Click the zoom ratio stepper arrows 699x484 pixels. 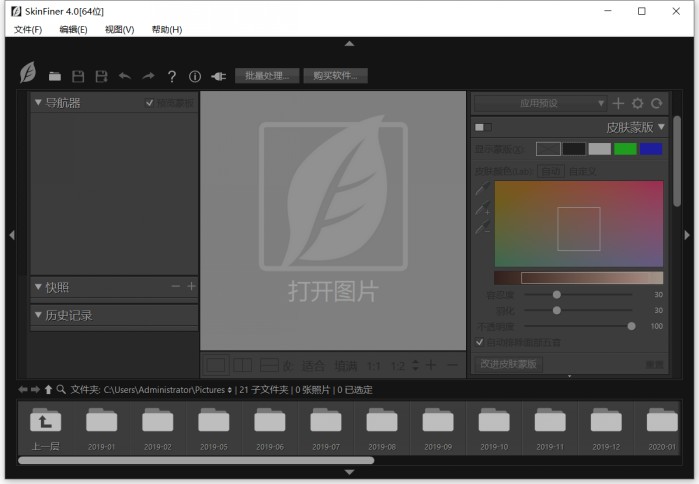click(415, 365)
